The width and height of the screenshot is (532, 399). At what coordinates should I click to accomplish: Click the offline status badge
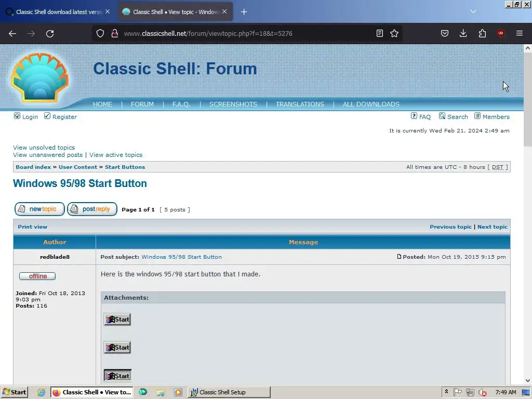point(37,276)
